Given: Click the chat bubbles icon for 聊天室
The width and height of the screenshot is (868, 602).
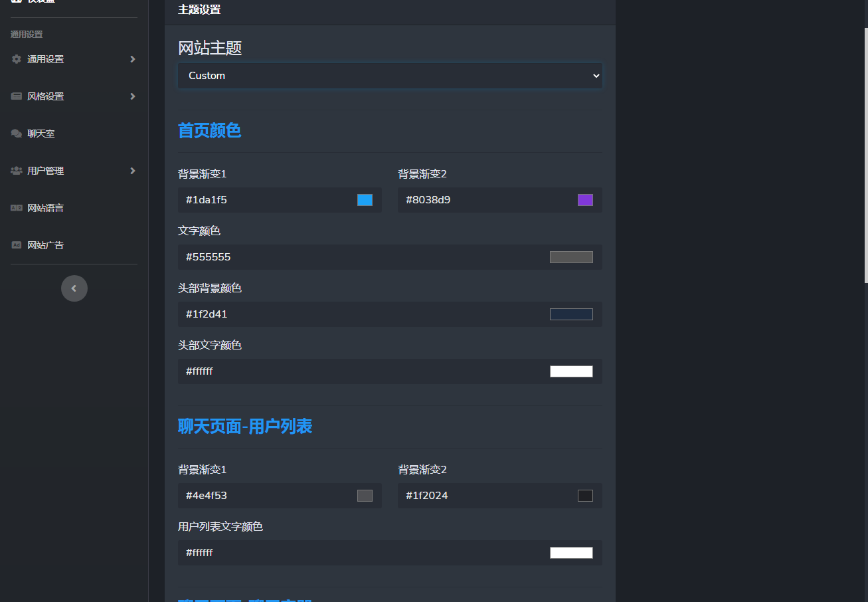Looking at the screenshot, I should tap(17, 134).
